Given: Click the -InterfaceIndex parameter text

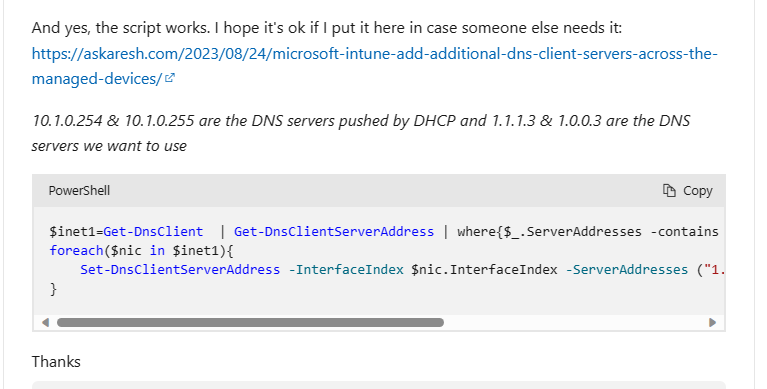Looking at the screenshot, I should 346,270.
